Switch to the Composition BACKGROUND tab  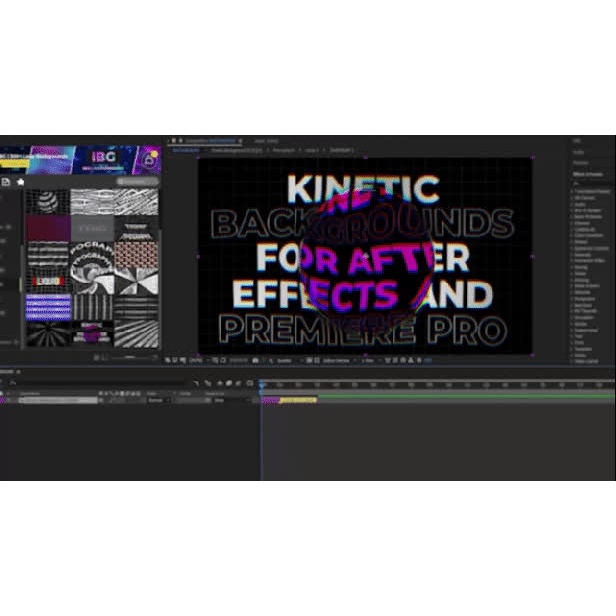(x=211, y=140)
